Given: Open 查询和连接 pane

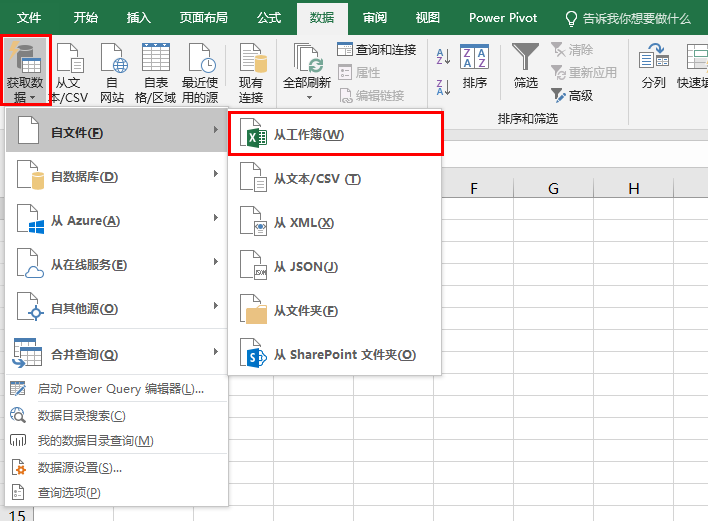Looking at the screenshot, I should point(377,49).
